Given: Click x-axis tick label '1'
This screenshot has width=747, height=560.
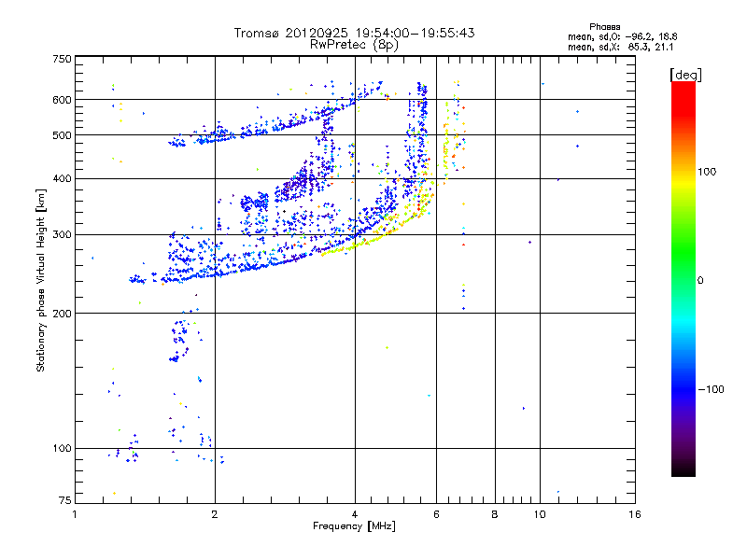Looking at the screenshot, I should pos(75,514).
